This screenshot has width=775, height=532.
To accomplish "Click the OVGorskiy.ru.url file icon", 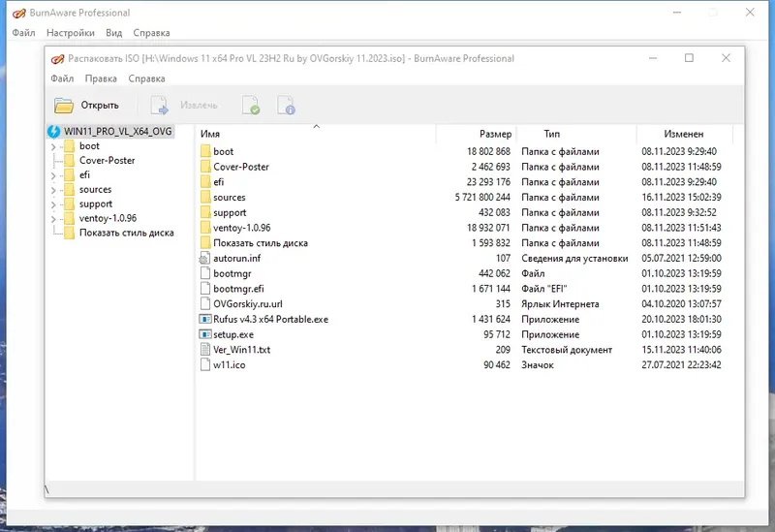I will [205, 304].
